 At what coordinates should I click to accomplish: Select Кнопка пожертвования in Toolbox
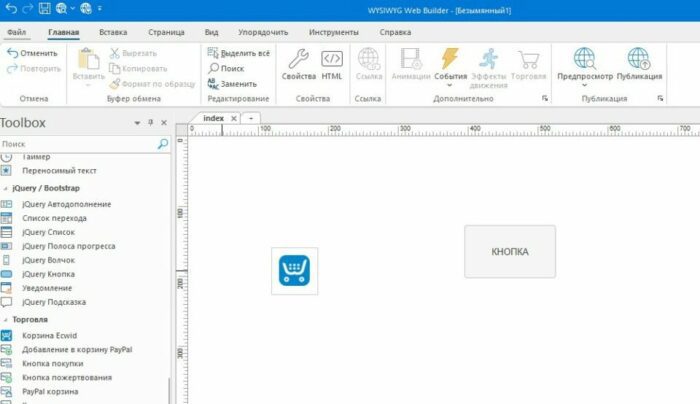(x=67, y=378)
